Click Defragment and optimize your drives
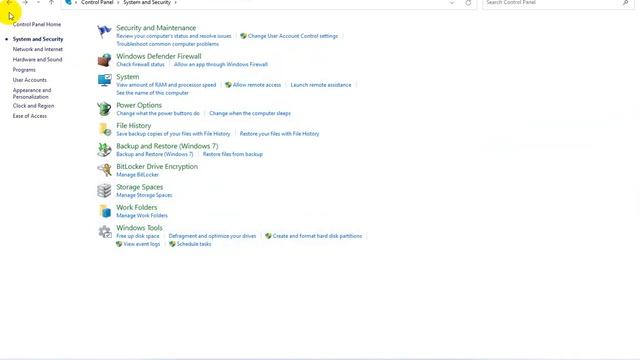Screen dimensions: 640x360 pos(212,236)
